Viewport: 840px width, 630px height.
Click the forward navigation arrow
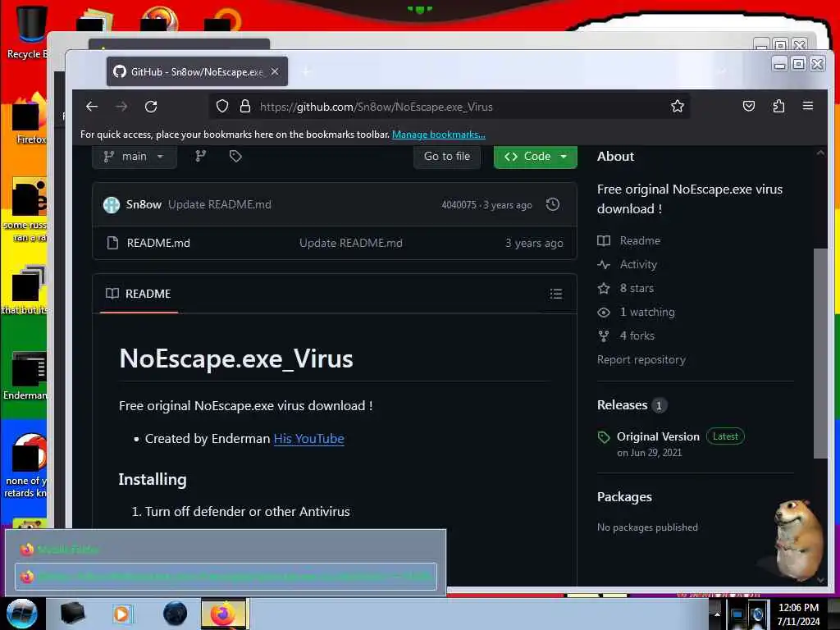(x=121, y=107)
